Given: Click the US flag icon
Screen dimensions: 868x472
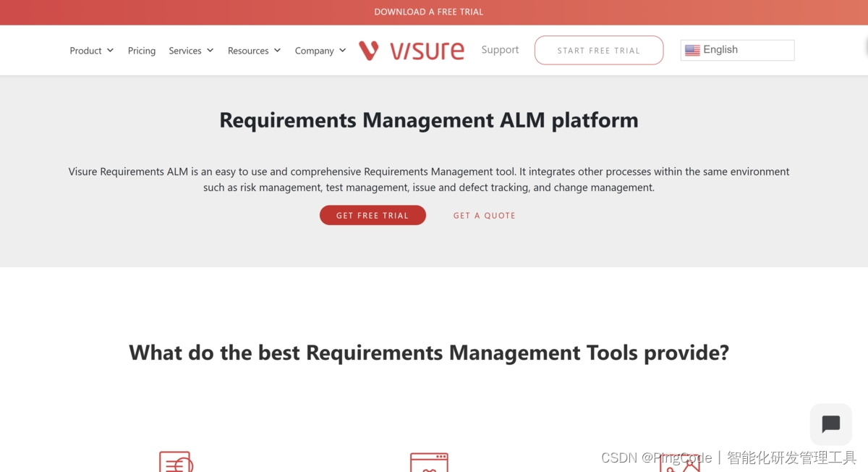Looking at the screenshot, I should click(x=692, y=50).
